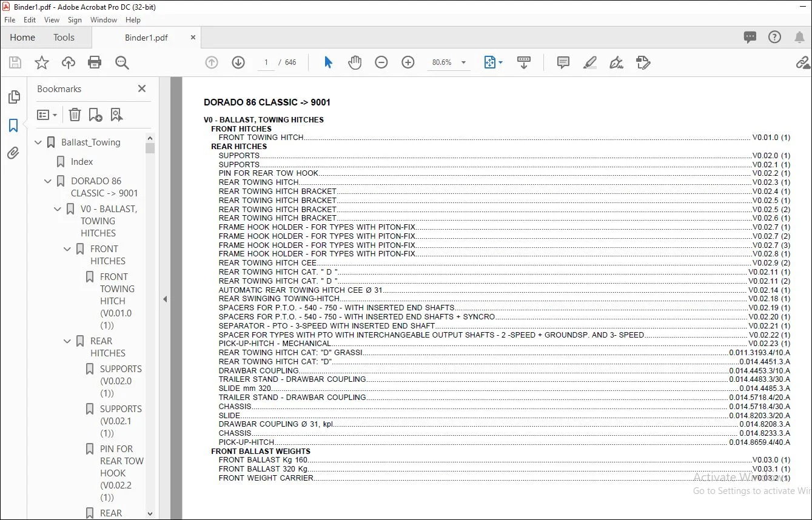The height and width of the screenshot is (520, 812).
Task: Open the page thumbnails panel
Action: [13, 97]
